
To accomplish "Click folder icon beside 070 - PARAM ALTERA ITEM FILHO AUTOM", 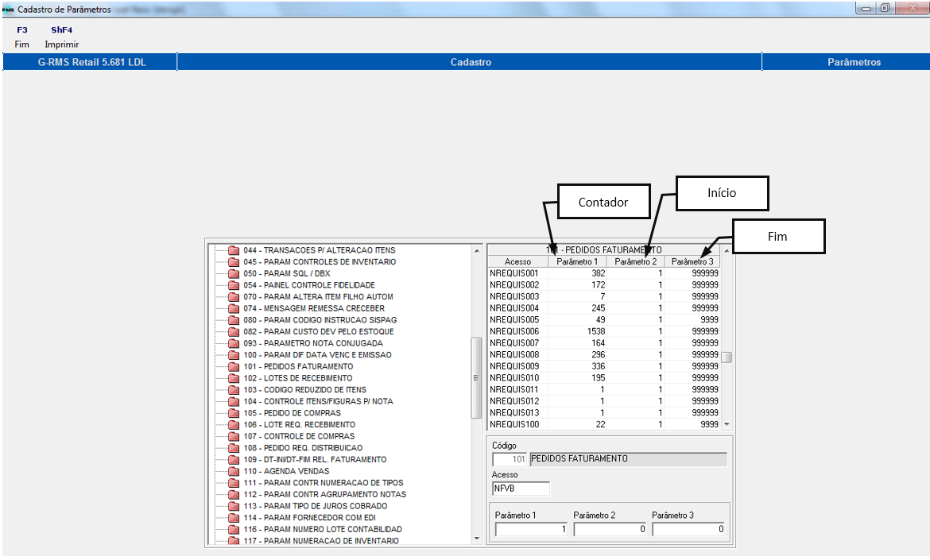I will pos(234,297).
